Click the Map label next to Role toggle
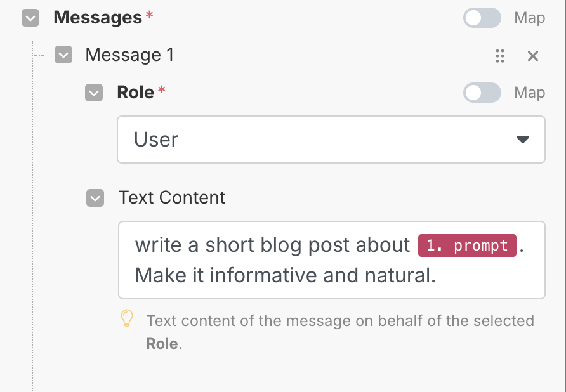 click(x=530, y=93)
